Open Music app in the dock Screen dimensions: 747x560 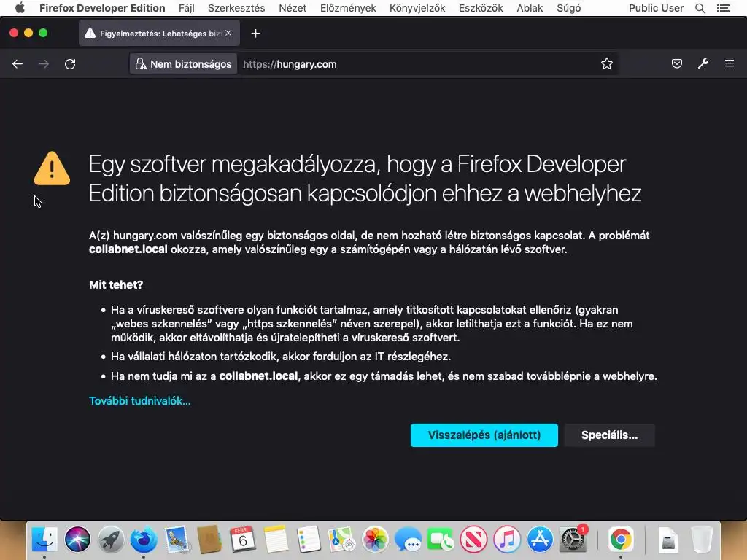coord(507,540)
